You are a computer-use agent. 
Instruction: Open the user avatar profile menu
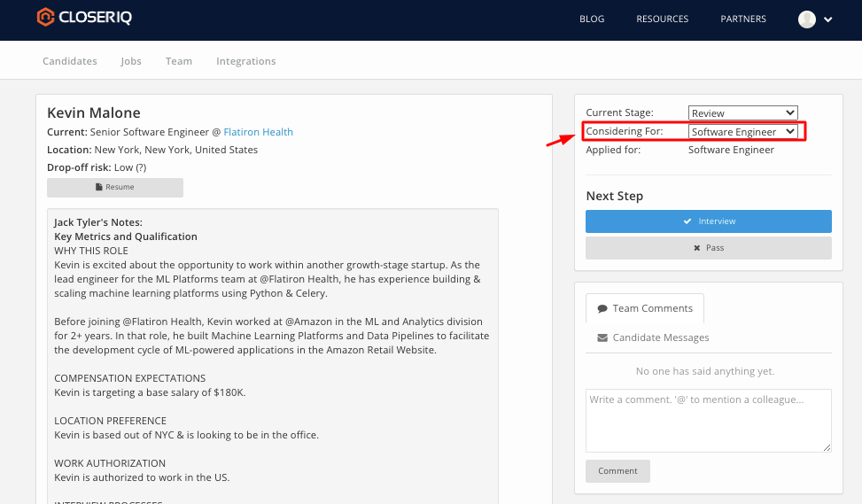point(806,19)
